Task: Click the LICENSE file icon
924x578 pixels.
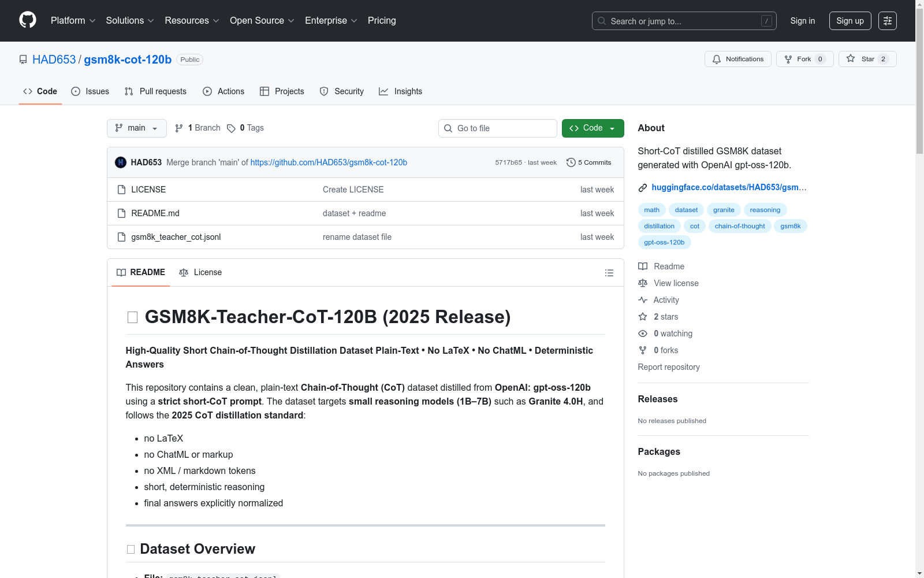Action: (121, 190)
